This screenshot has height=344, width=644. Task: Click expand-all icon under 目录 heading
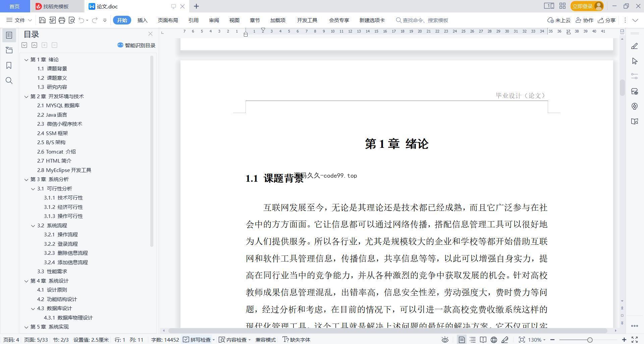[x=24, y=45]
